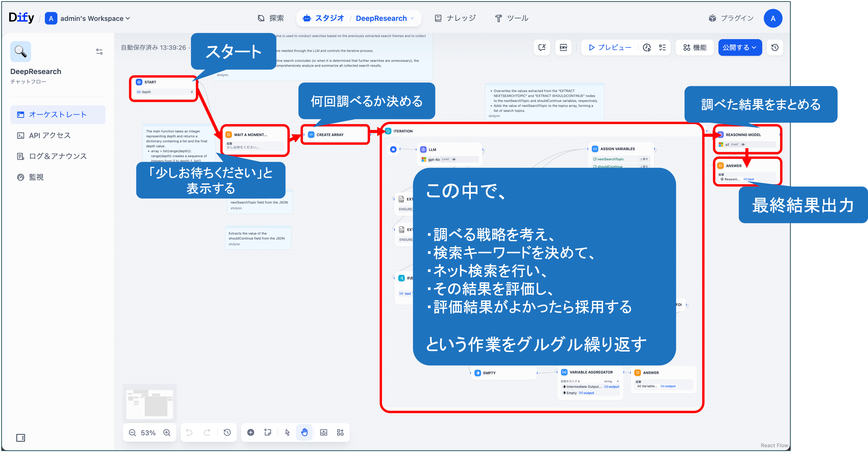
Task: Click the REASONING MODEL node icon
Action: [x=720, y=135]
